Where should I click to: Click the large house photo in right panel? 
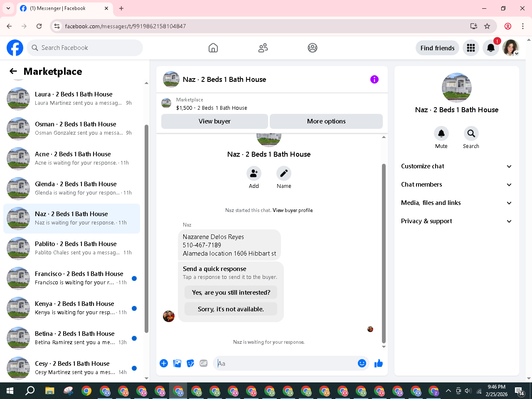(x=457, y=88)
